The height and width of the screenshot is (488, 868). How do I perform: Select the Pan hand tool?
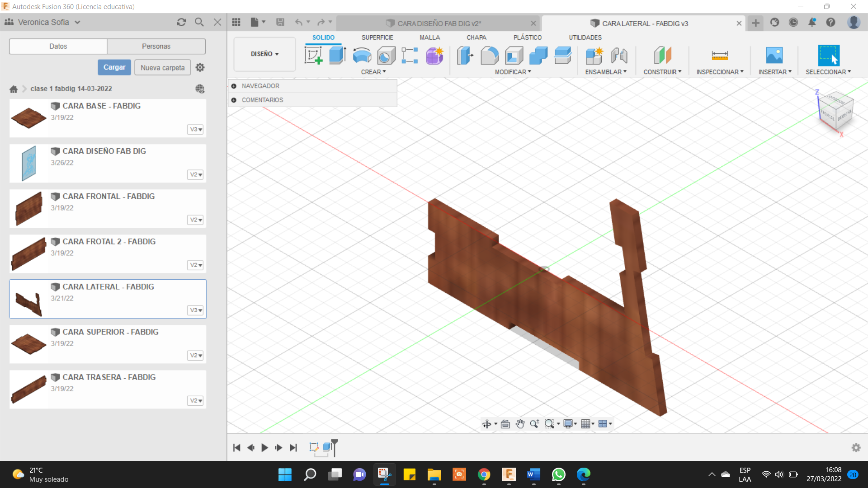click(x=520, y=424)
